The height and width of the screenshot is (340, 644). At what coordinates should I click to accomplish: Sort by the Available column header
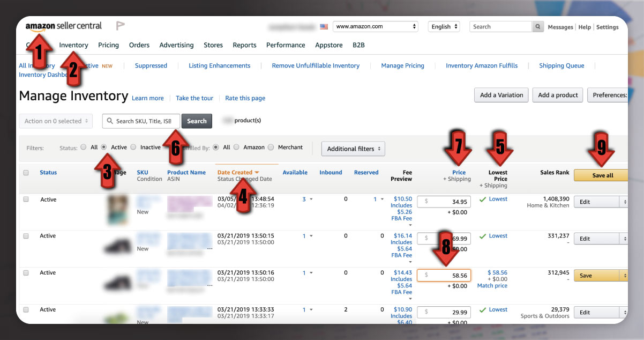[x=295, y=173]
